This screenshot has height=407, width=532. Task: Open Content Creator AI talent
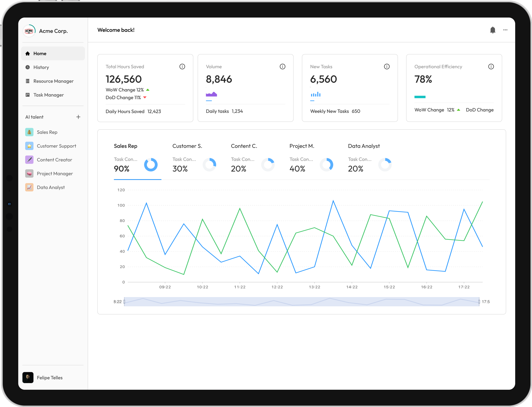[54, 160]
